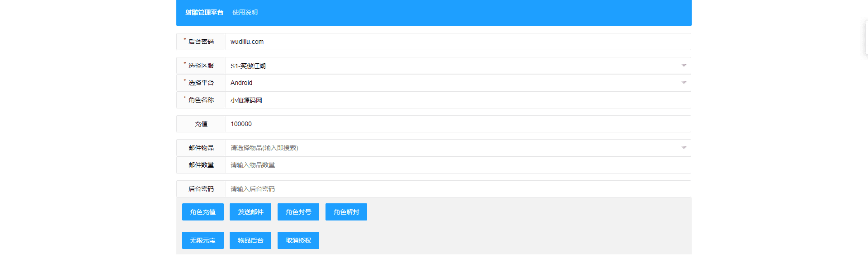Click the 角色充值 button

203,212
